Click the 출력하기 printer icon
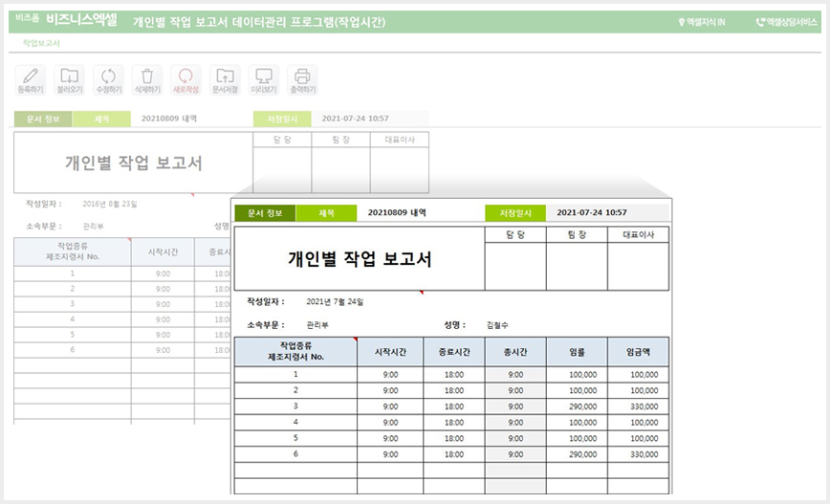This screenshot has height=504, width=830. pos(302,80)
